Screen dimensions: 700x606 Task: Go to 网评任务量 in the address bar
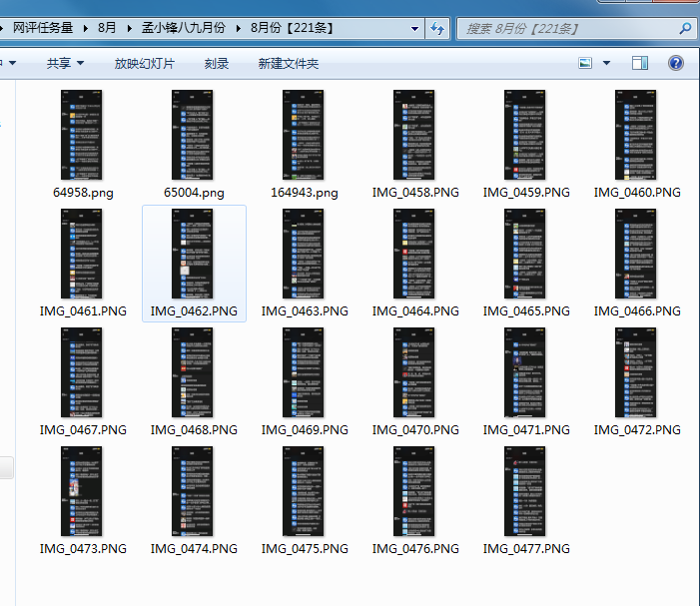[x=43, y=28]
